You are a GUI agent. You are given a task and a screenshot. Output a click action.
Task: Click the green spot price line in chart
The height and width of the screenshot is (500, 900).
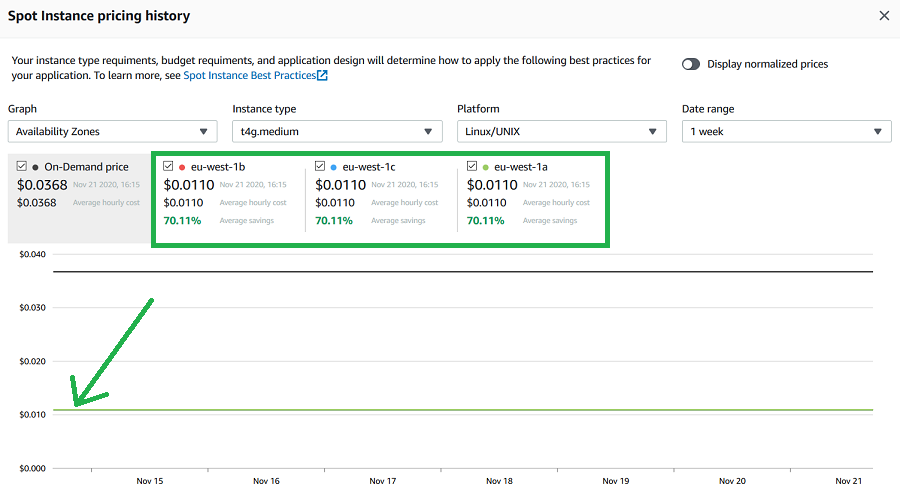click(463, 410)
